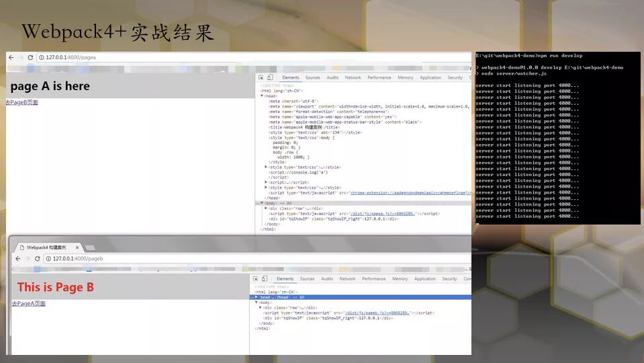
Task: Expand div class row node in lower DevTools
Action: click(x=261, y=307)
